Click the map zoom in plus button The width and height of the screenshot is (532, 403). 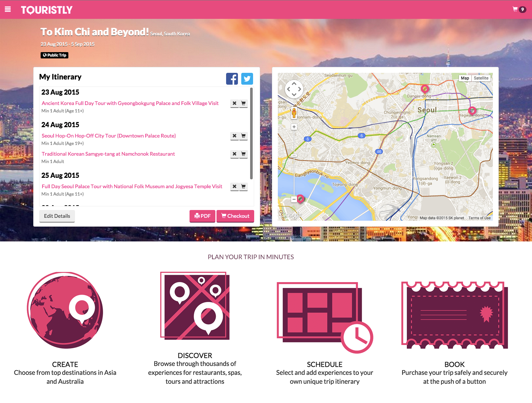294,127
